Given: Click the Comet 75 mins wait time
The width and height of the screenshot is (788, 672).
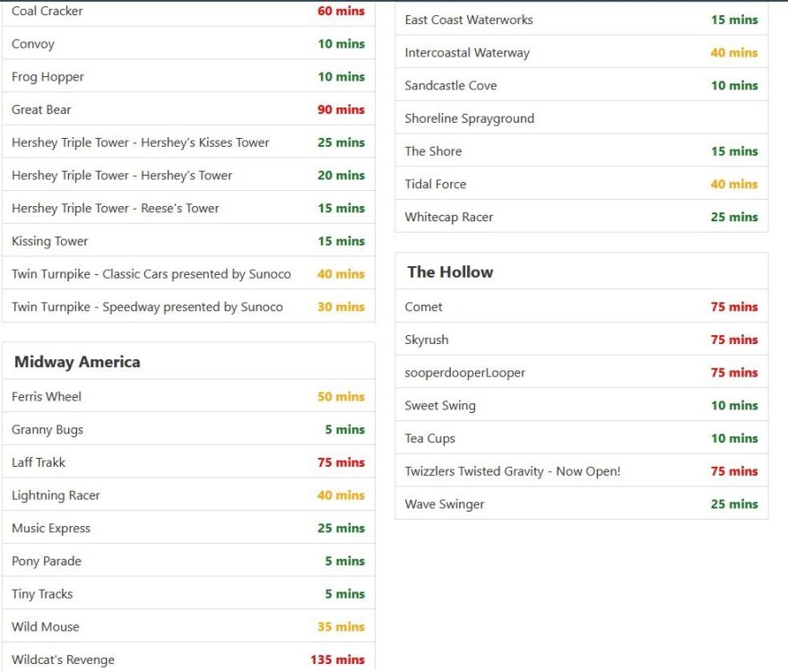Looking at the screenshot, I should click(x=734, y=307).
